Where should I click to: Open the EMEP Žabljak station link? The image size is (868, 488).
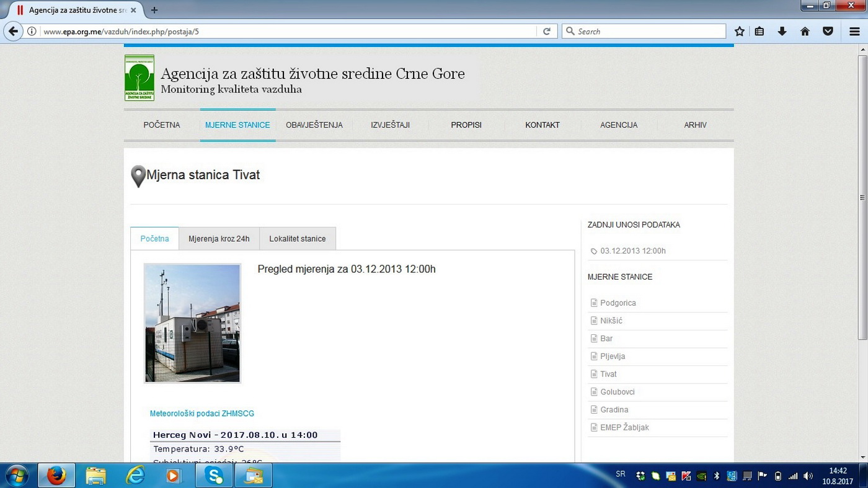624,428
